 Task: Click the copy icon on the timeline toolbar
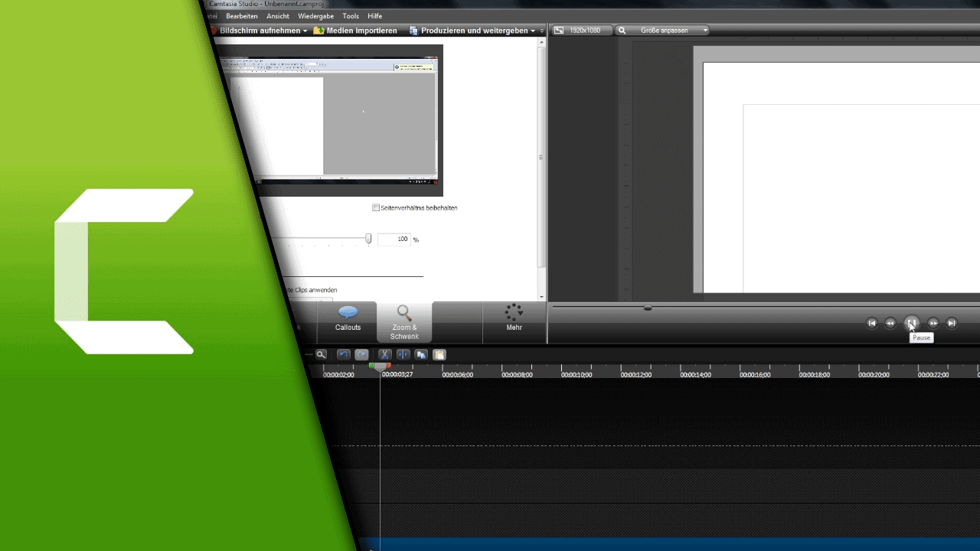(421, 354)
